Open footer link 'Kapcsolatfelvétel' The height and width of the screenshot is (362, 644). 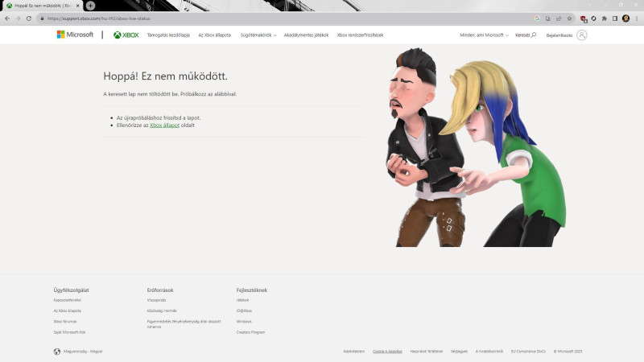coord(68,300)
